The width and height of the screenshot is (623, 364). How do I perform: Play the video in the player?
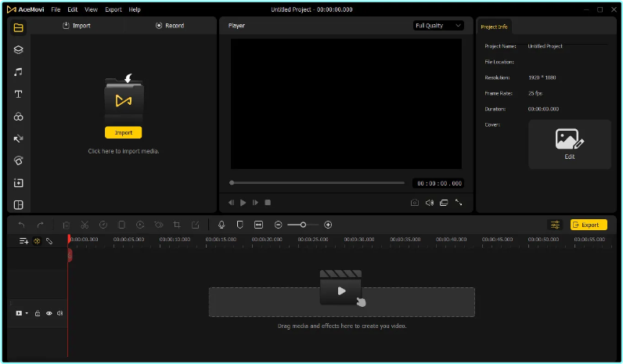pyautogui.click(x=243, y=203)
